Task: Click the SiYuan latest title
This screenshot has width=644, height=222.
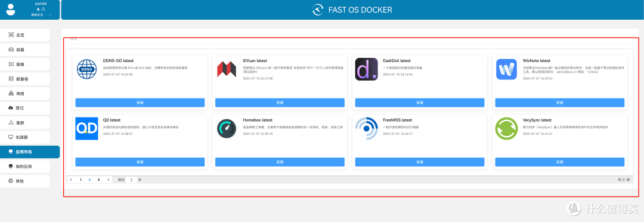Action: point(255,60)
